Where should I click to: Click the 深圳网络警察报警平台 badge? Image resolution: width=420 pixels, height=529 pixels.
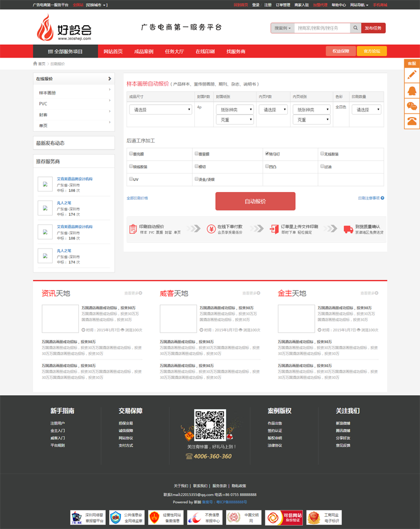pos(88,518)
